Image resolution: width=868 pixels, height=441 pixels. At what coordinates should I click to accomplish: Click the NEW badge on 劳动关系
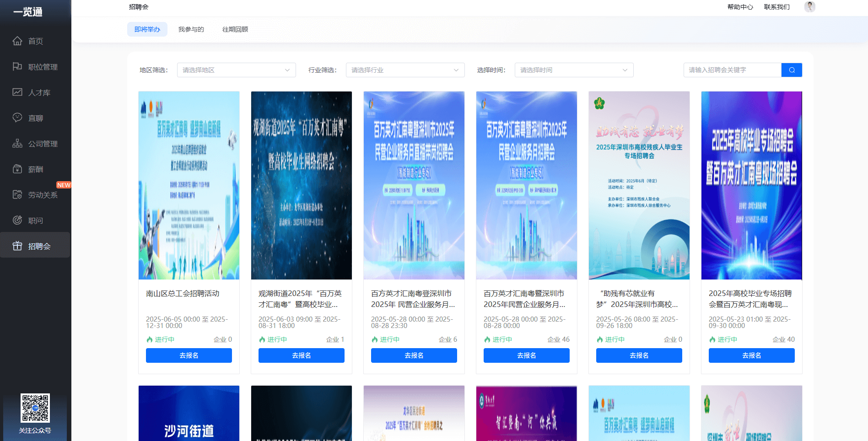click(64, 185)
